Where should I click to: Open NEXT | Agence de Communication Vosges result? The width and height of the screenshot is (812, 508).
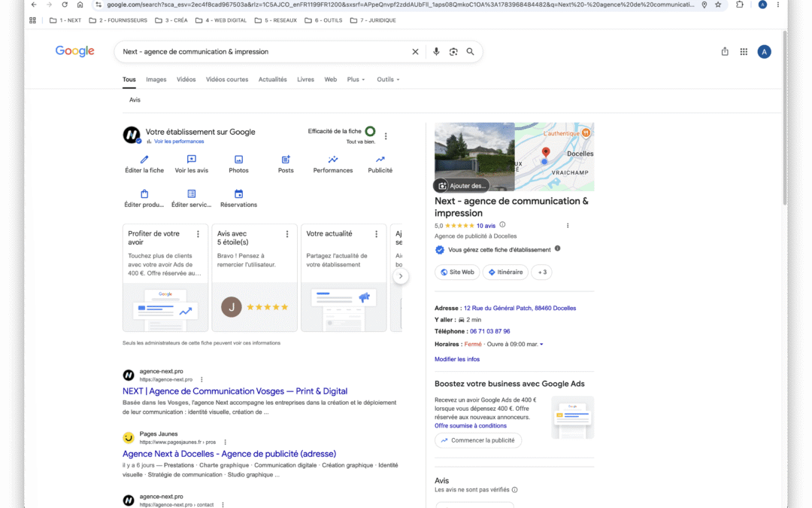[x=235, y=391]
